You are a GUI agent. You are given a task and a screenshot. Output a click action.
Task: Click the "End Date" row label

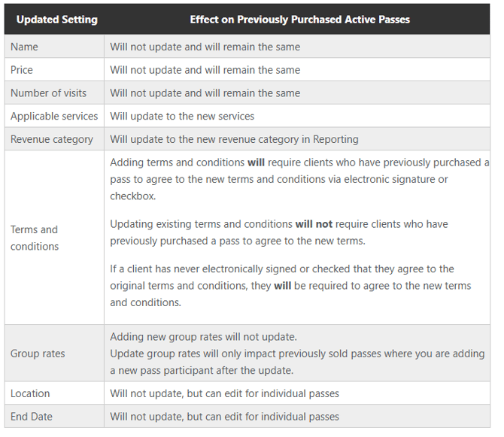32,416
